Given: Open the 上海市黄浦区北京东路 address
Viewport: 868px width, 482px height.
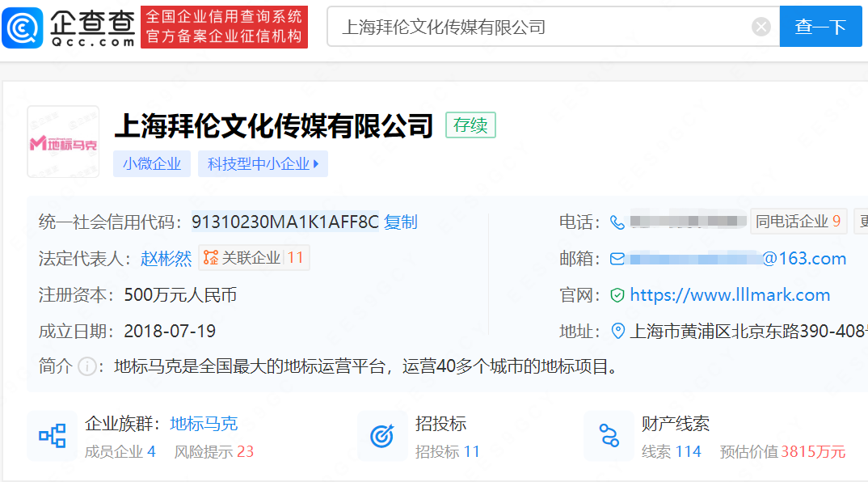Looking at the screenshot, I should coord(748,332).
